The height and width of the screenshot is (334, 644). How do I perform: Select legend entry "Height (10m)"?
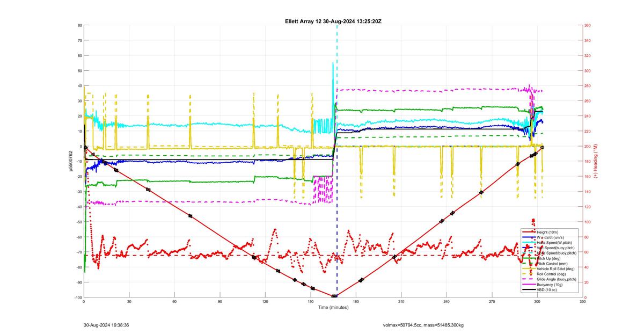click(x=548, y=232)
